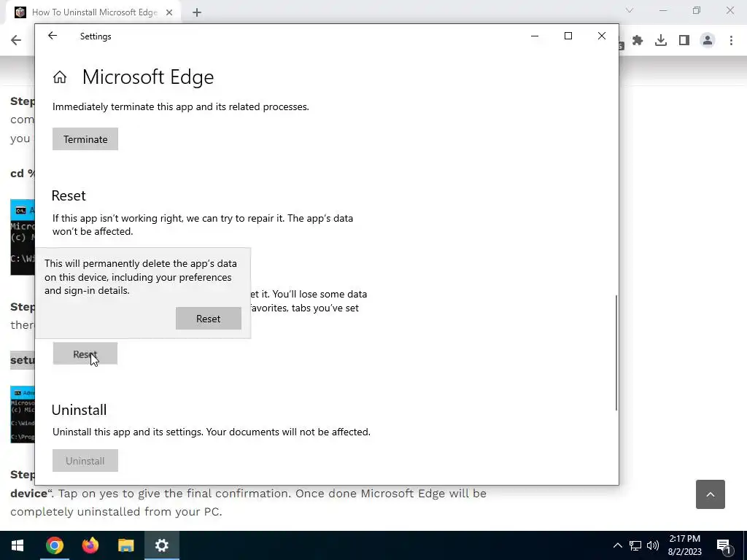Click the webpage scroll-to-top button
Viewport: 747px width, 560px height.
(x=711, y=494)
